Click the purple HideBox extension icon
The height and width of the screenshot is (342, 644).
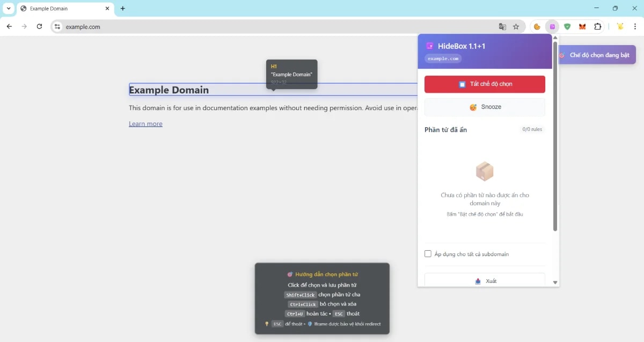coord(552,26)
